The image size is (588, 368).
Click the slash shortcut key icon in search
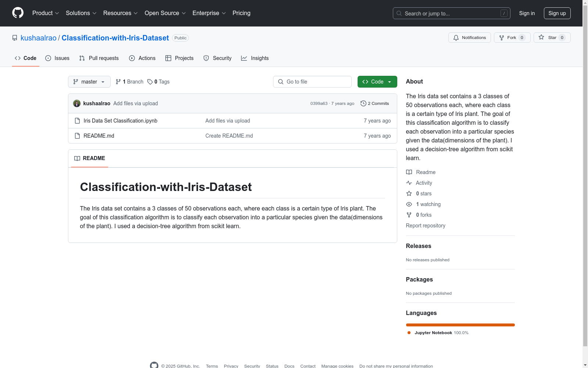coord(504,13)
